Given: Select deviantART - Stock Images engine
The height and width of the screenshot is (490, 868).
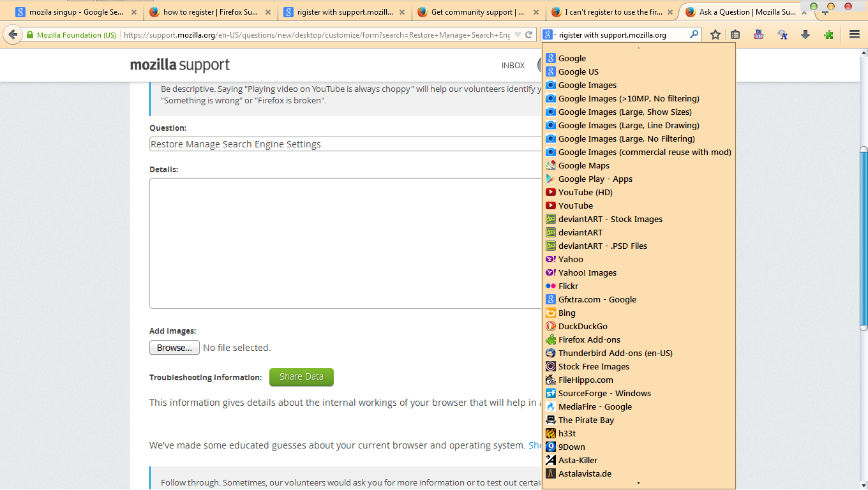Looking at the screenshot, I should pyautogui.click(x=638, y=219).
